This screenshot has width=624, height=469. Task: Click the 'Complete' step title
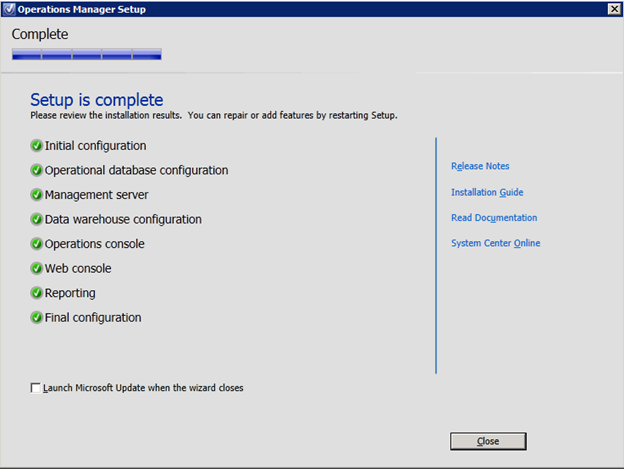click(40, 35)
